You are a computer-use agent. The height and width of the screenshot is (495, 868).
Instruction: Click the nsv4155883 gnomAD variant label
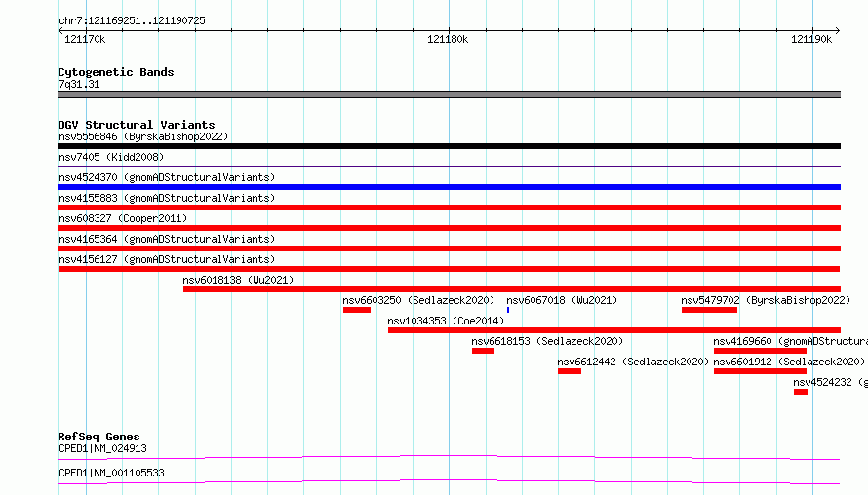coord(167,198)
